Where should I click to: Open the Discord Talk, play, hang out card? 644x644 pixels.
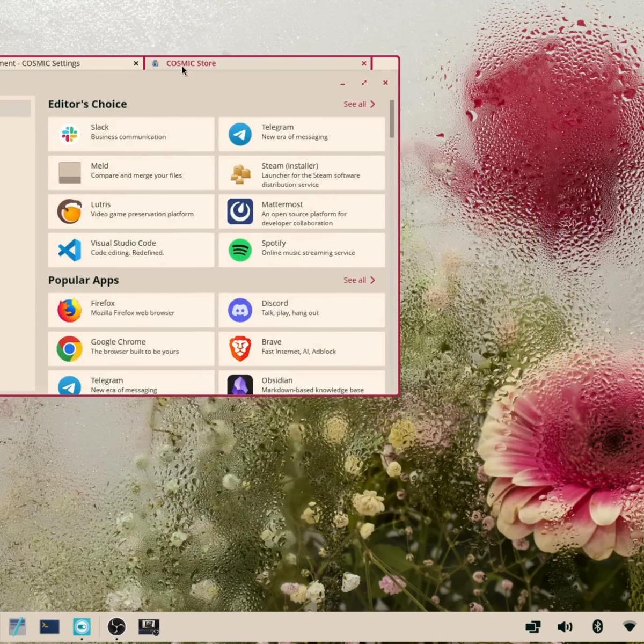[x=302, y=310]
